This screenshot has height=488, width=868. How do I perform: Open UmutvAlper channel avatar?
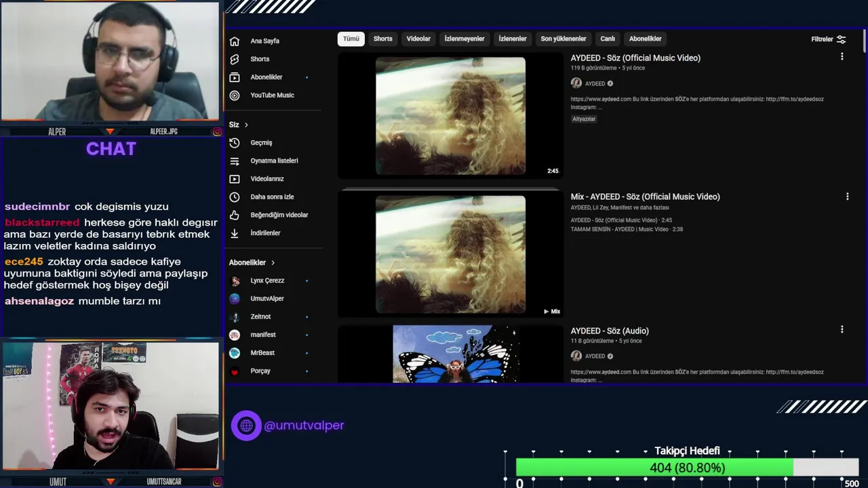click(x=235, y=299)
